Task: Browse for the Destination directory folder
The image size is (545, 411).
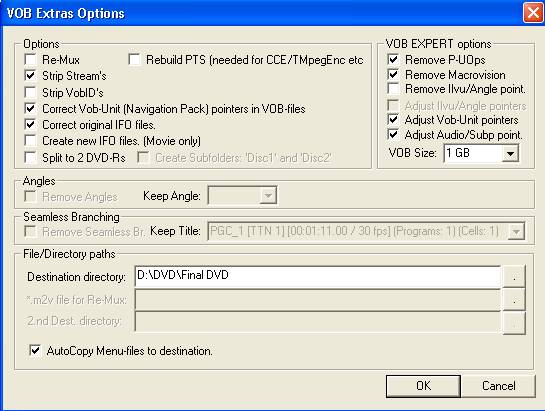Action: pyautogui.click(x=514, y=276)
